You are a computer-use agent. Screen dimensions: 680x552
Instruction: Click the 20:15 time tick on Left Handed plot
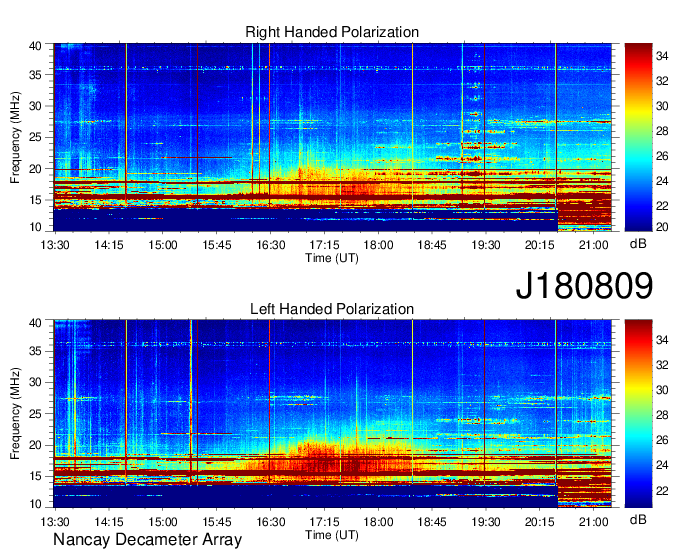click(x=539, y=522)
